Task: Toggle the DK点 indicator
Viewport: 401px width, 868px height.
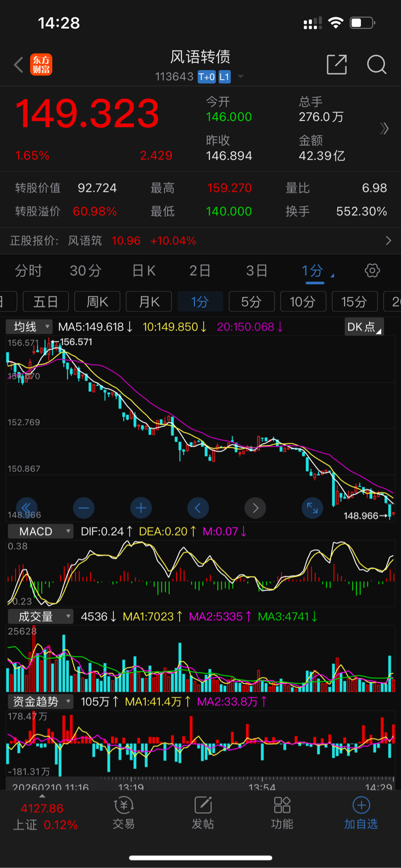Action: point(364,327)
